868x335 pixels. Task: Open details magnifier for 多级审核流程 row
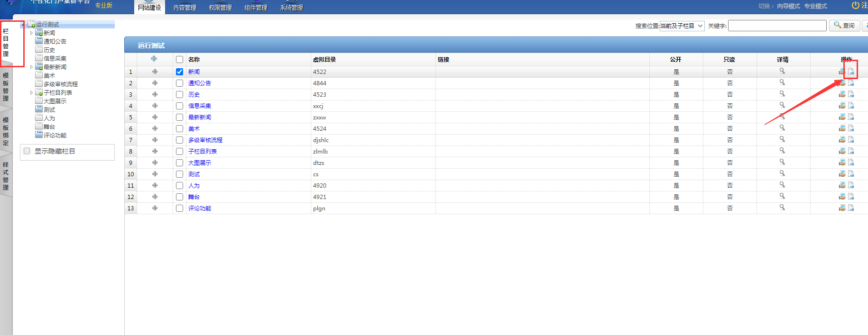pyautogui.click(x=782, y=139)
